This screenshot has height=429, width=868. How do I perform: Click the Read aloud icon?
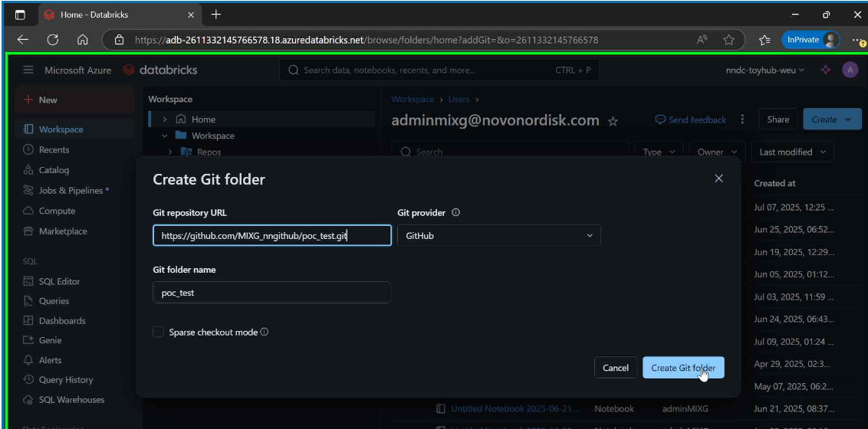(702, 40)
